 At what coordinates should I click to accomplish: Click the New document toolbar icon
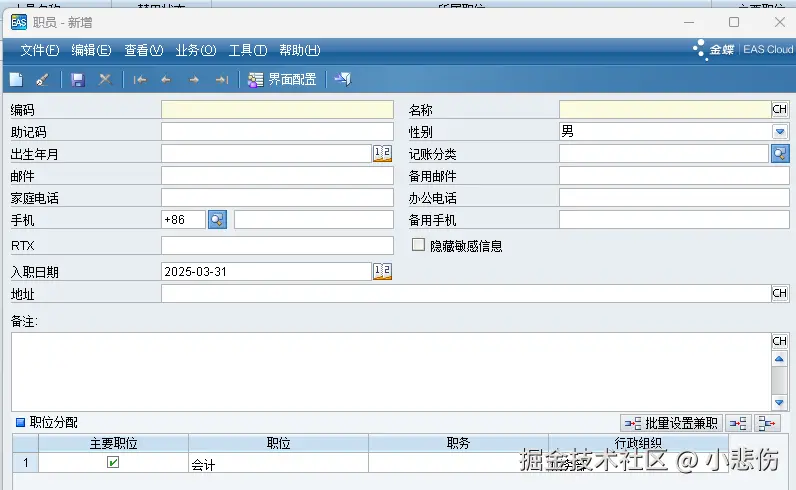(x=16, y=80)
